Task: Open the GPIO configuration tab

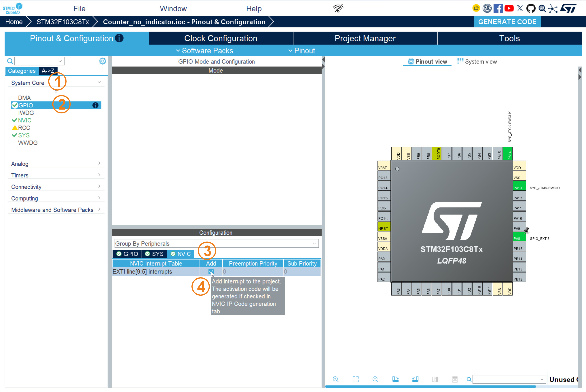Action: (x=127, y=254)
